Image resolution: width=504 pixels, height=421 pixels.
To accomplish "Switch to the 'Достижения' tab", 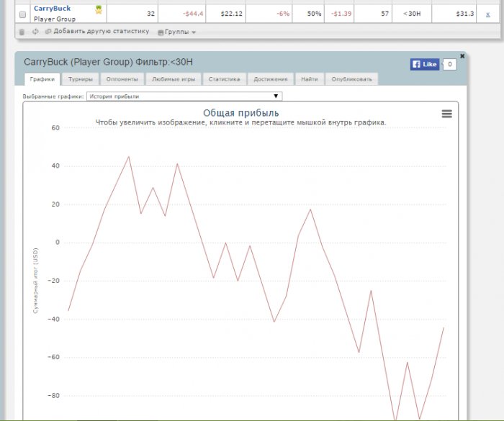I will coord(271,79).
